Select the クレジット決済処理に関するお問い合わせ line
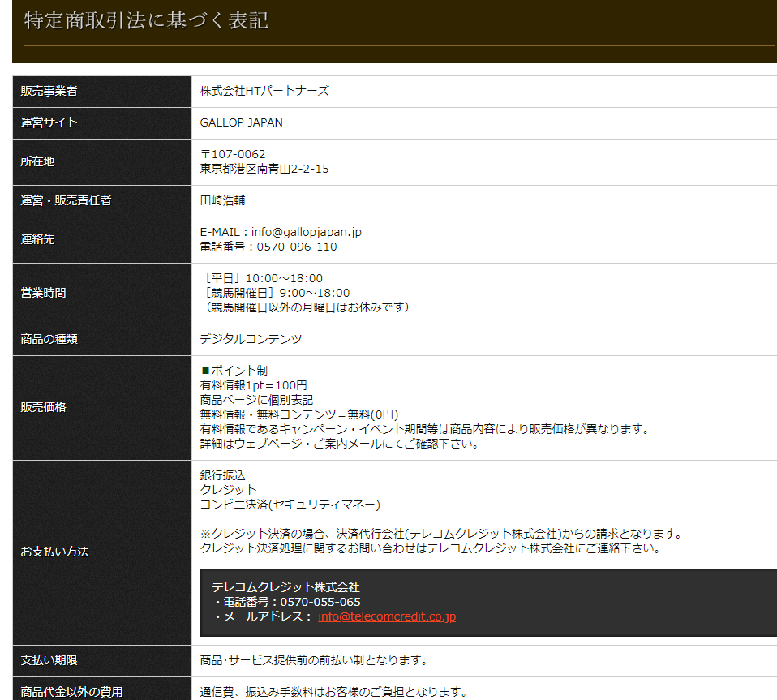 pyautogui.click(x=431, y=548)
